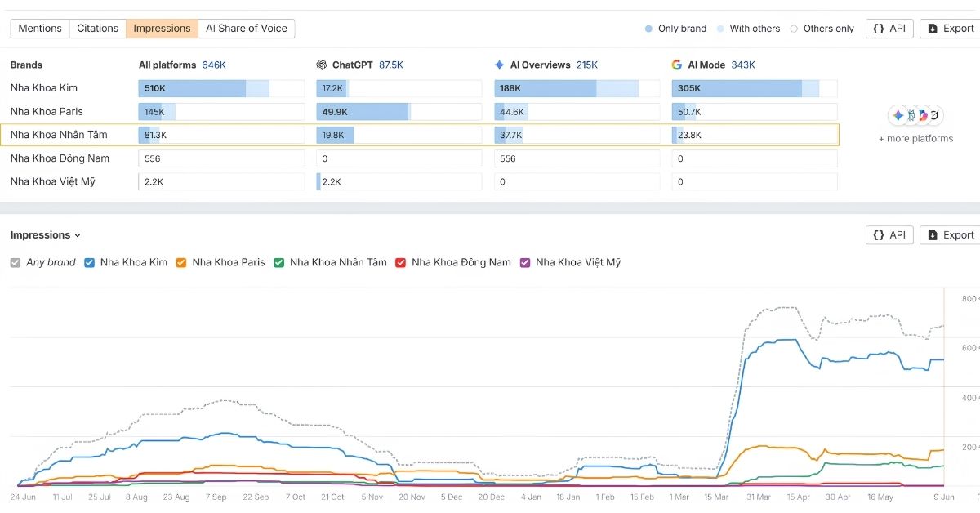Click the Others only legend dot
The width and height of the screenshot is (980, 513).
click(x=794, y=29)
